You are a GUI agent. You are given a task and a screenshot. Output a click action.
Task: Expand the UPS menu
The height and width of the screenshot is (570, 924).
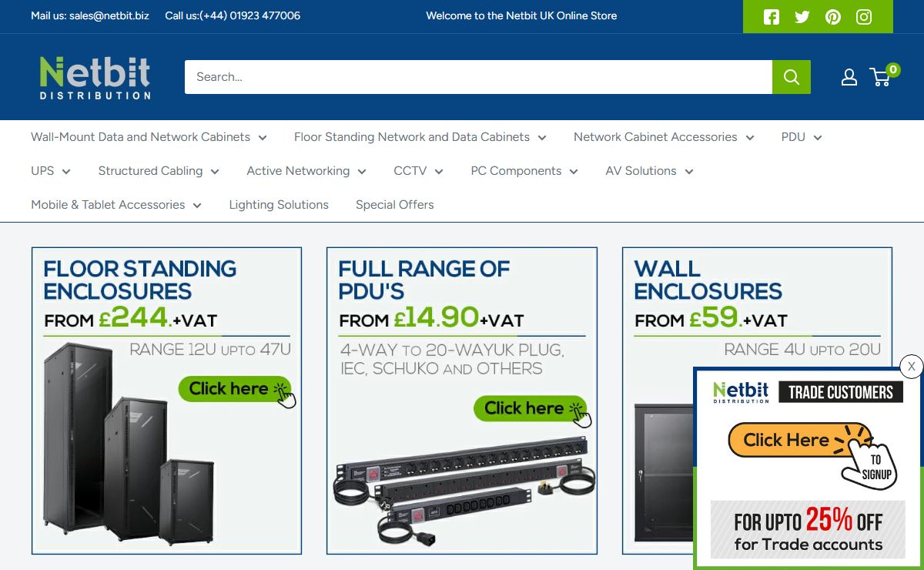51,171
